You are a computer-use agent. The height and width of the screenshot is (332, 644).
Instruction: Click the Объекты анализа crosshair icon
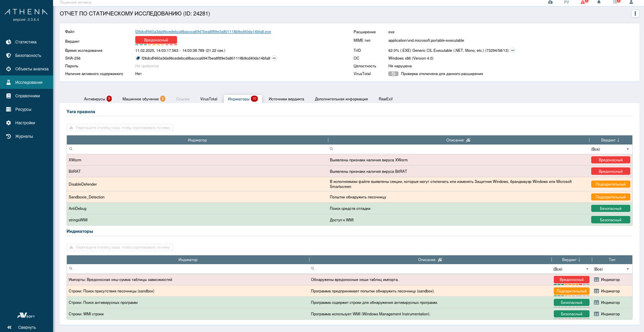9,69
